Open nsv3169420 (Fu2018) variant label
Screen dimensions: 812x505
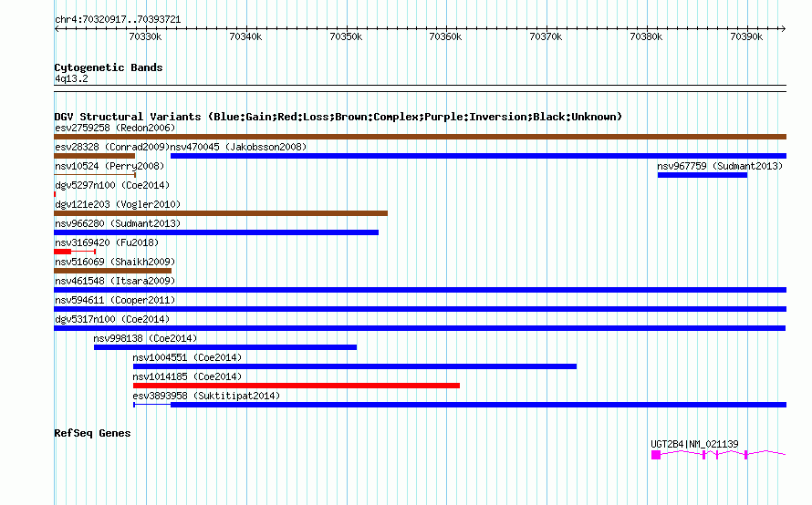(x=107, y=242)
